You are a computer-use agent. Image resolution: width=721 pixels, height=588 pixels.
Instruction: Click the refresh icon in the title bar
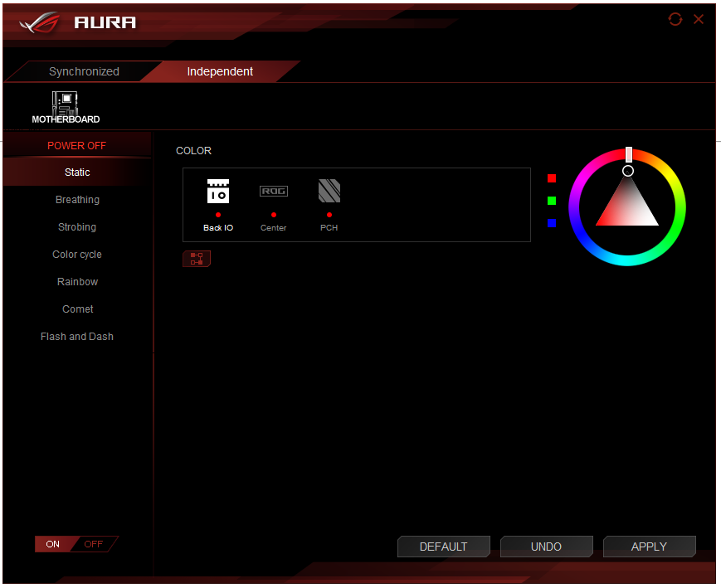675,19
